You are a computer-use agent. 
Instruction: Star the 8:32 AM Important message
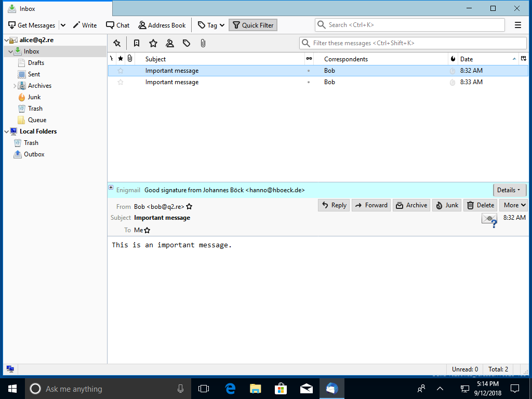click(x=121, y=71)
